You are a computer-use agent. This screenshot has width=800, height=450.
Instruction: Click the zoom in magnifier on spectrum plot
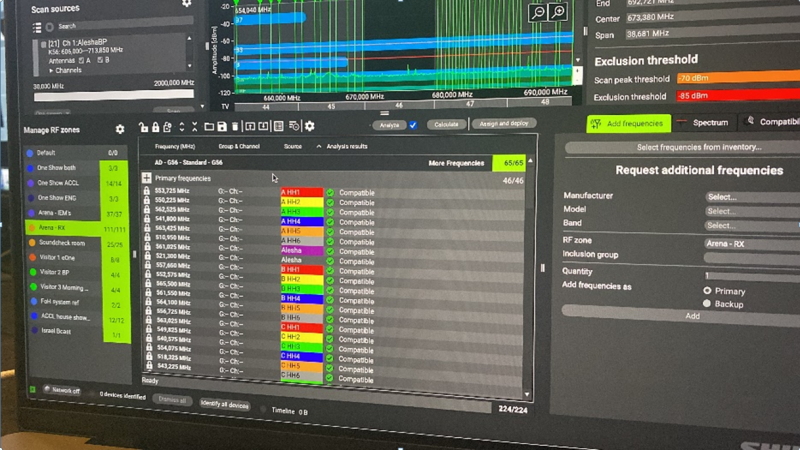pos(558,12)
